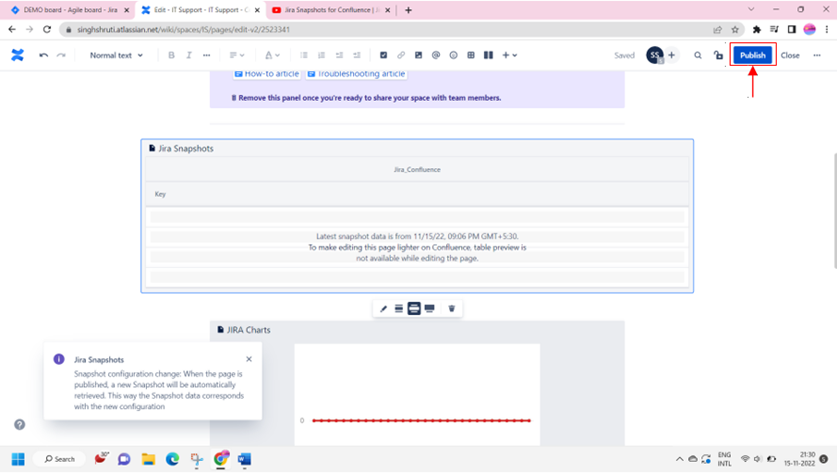Click the SS user avatar
The image size is (837, 473).
pos(655,55)
